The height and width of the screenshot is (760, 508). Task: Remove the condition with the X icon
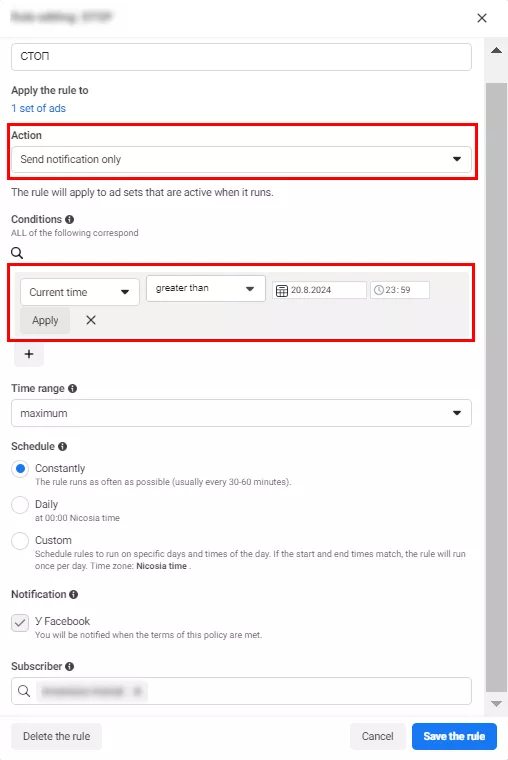point(91,320)
